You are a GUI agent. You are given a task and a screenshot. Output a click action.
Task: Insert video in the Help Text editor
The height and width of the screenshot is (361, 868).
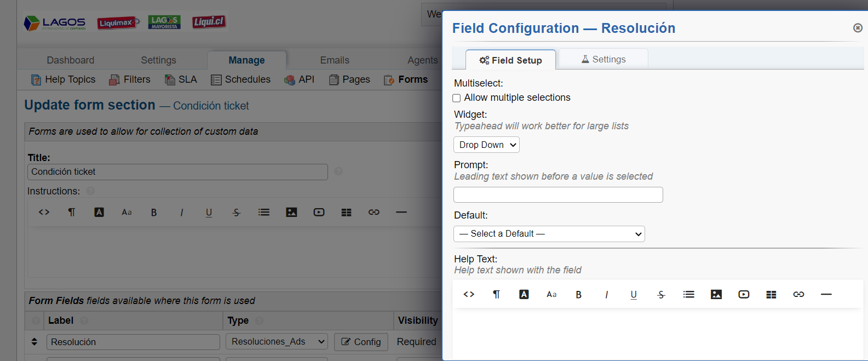click(x=744, y=294)
